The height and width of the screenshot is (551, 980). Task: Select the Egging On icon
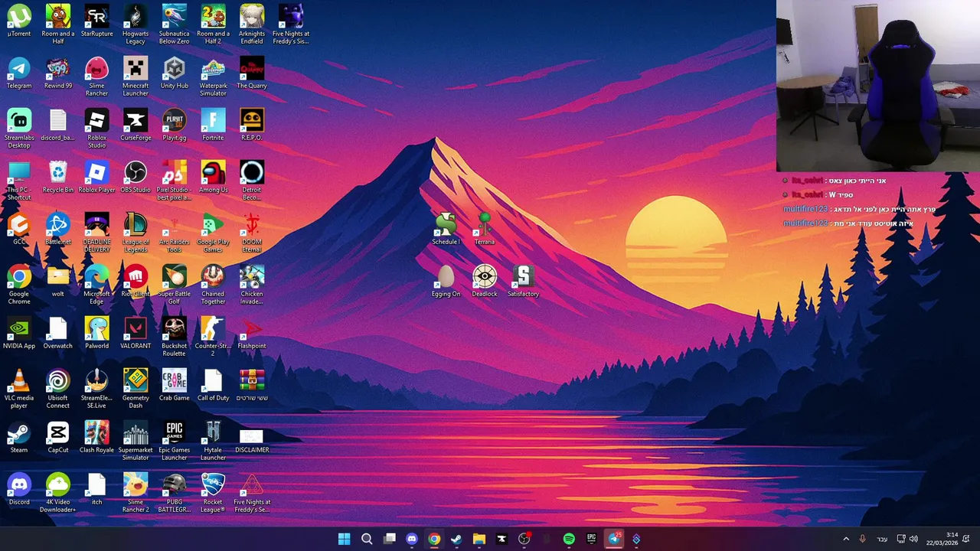[x=446, y=282]
